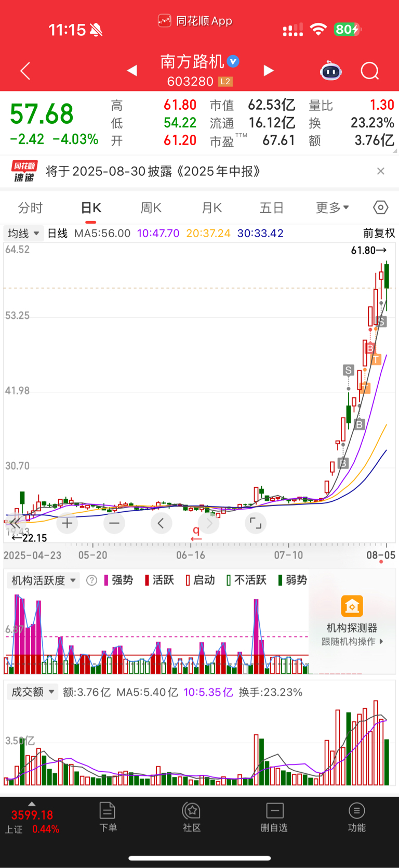Open the 成交额 indicator dropdown

click(x=33, y=692)
